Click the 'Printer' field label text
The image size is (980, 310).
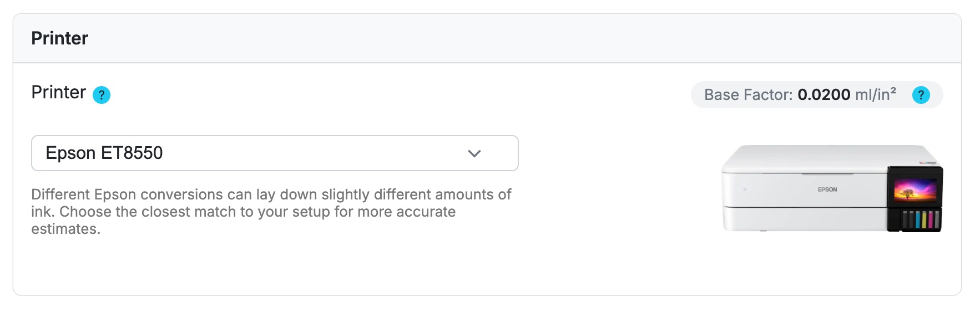click(59, 92)
